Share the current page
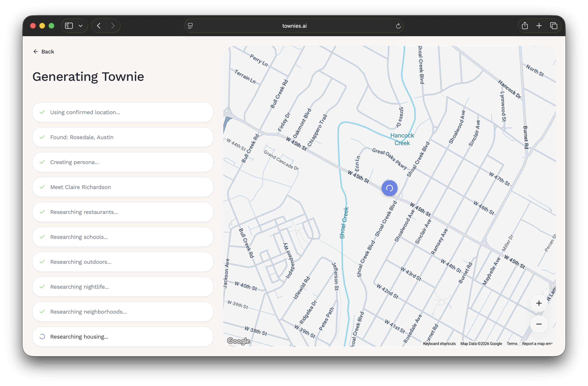The image size is (588, 386). click(525, 26)
